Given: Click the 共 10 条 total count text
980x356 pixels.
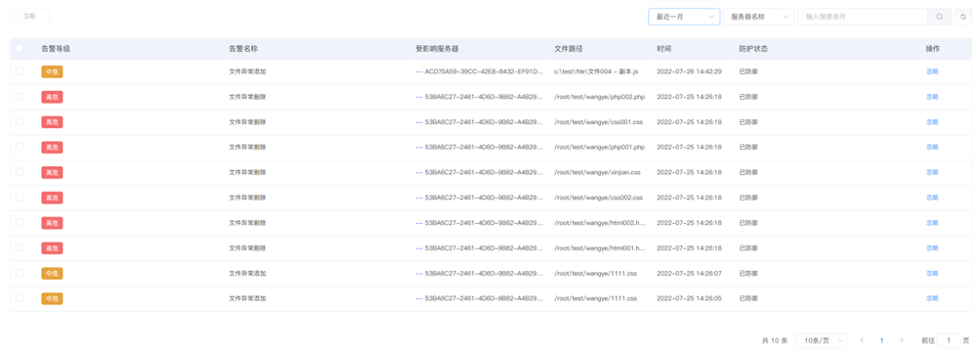Looking at the screenshot, I should 775,340.
